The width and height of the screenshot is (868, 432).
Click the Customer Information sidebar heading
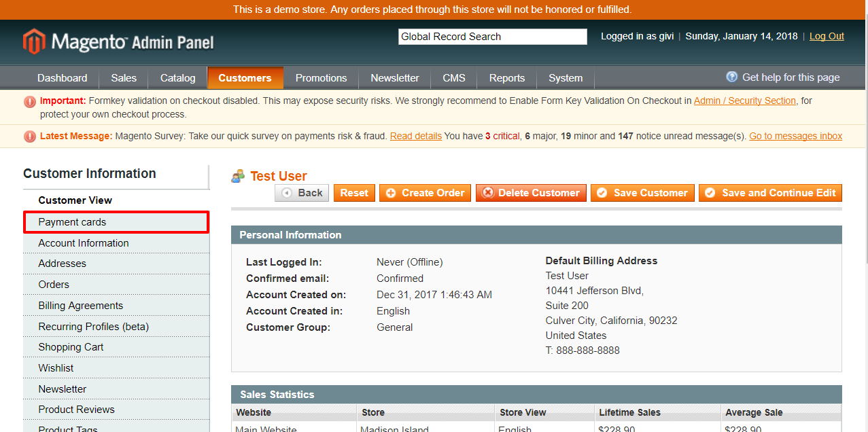[x=90, y=174]
